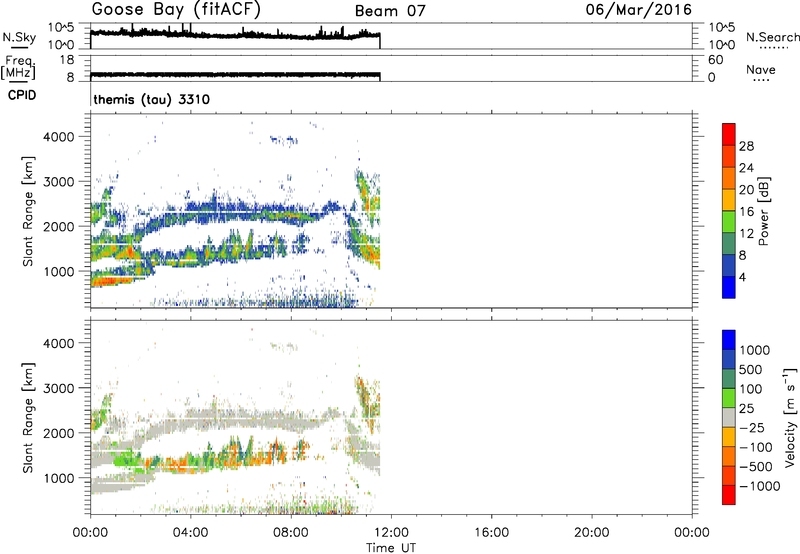
Task: Click the noise sky trace in the top panel
Action: click(x=235, y=35)
